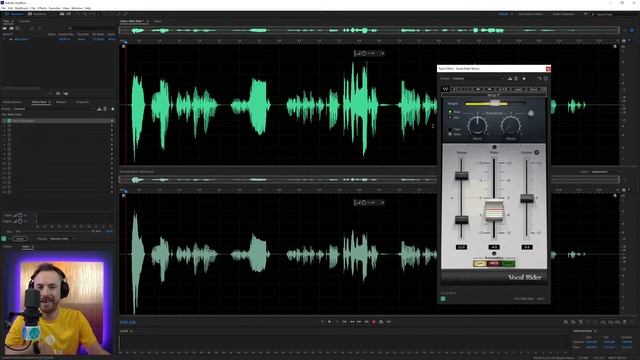The image size is (640, 360).
Task: Select the Markers panel tab
Action: click(61, 102)
